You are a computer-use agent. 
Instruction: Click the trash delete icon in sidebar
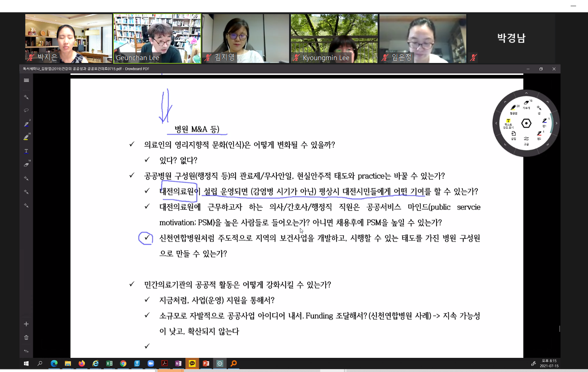[x=26, y=338]
